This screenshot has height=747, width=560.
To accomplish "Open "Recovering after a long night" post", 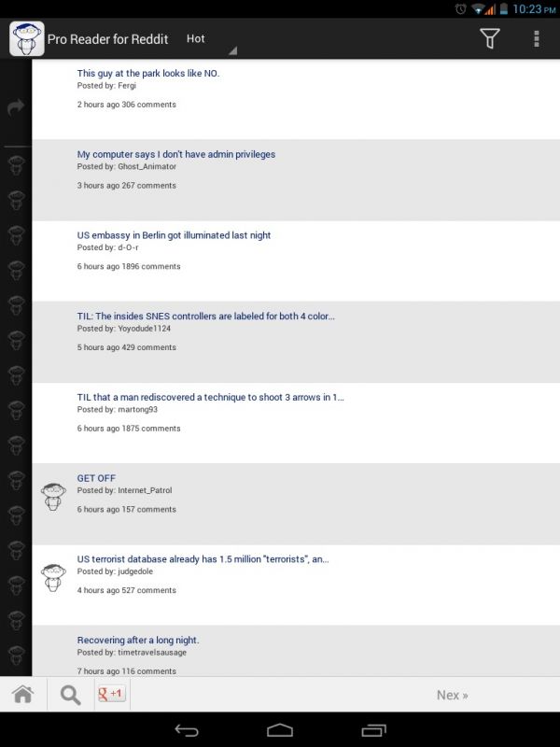I will tap(138, 641).
